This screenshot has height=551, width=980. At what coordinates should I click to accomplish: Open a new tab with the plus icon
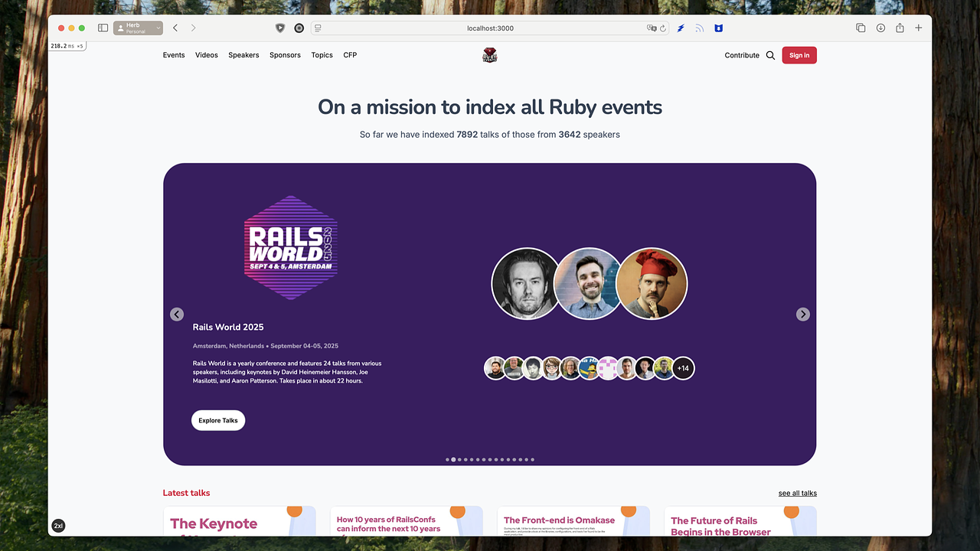(919, 28)
